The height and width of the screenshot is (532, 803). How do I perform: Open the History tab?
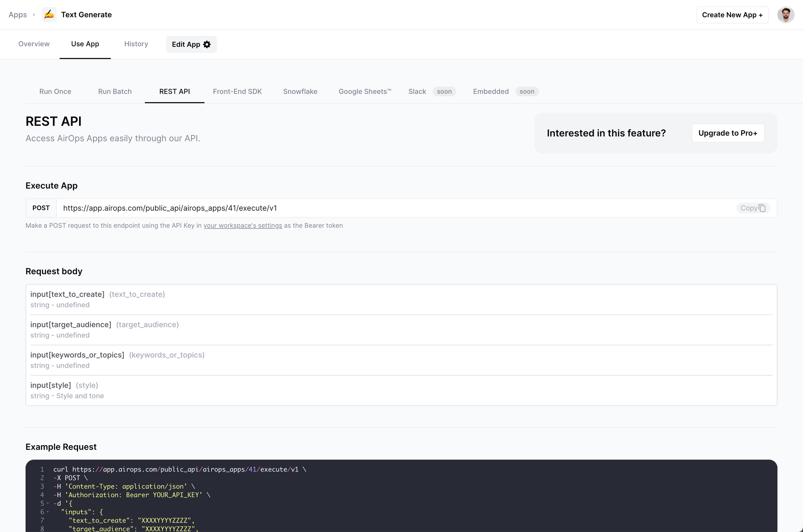pyautogui.click(x=136, y=44)
